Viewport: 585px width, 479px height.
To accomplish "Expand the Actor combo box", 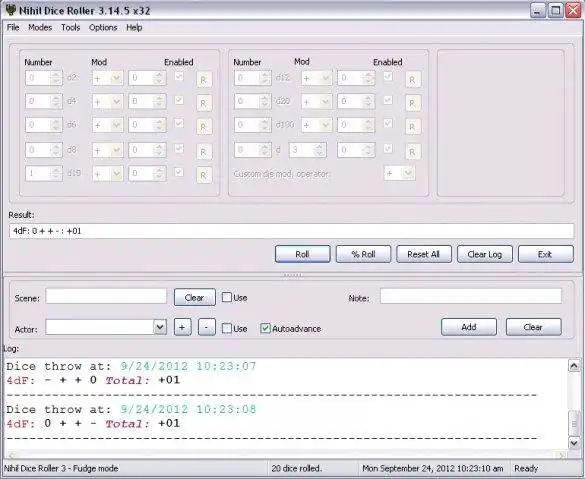I will [160, 327].
